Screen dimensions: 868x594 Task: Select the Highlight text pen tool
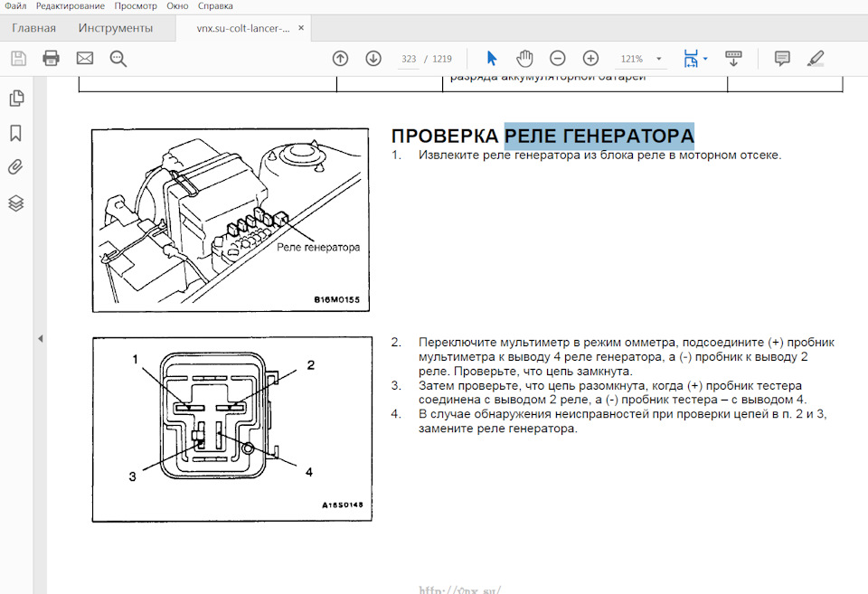pyautogui.click(x=816, y=58)
